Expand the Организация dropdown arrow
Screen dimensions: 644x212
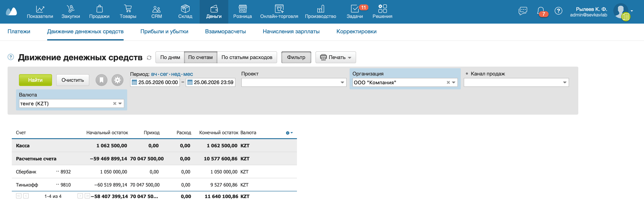tap(453, 82)
